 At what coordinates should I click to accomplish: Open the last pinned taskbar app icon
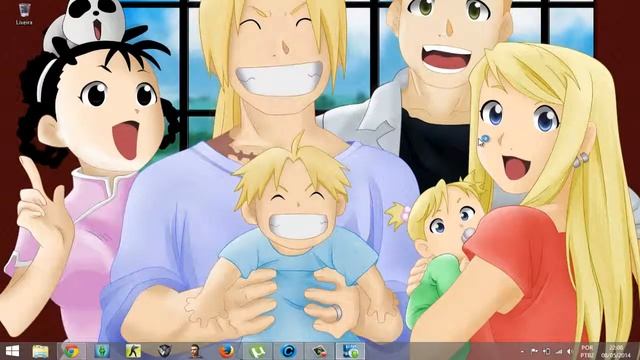coord(350,351)
